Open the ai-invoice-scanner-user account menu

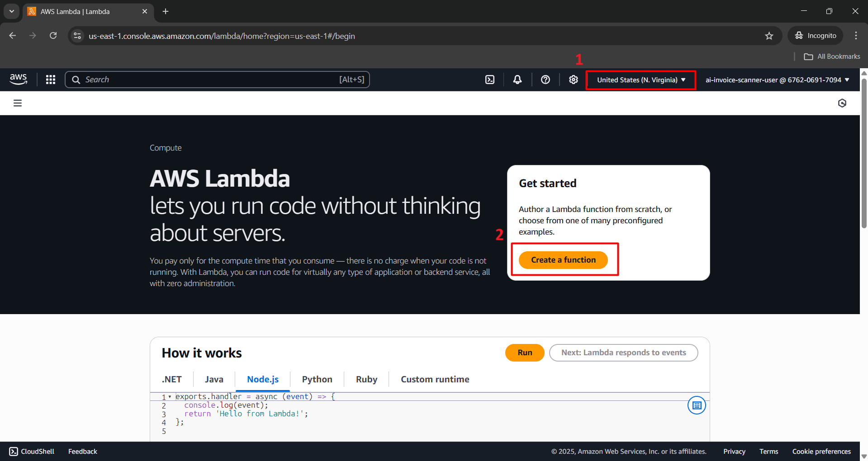coord(777,80)
